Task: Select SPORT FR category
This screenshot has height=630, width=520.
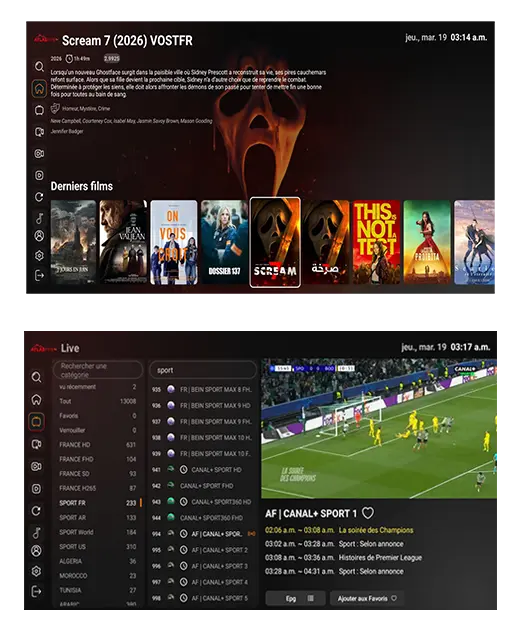Action: click(x=98, y=503)
